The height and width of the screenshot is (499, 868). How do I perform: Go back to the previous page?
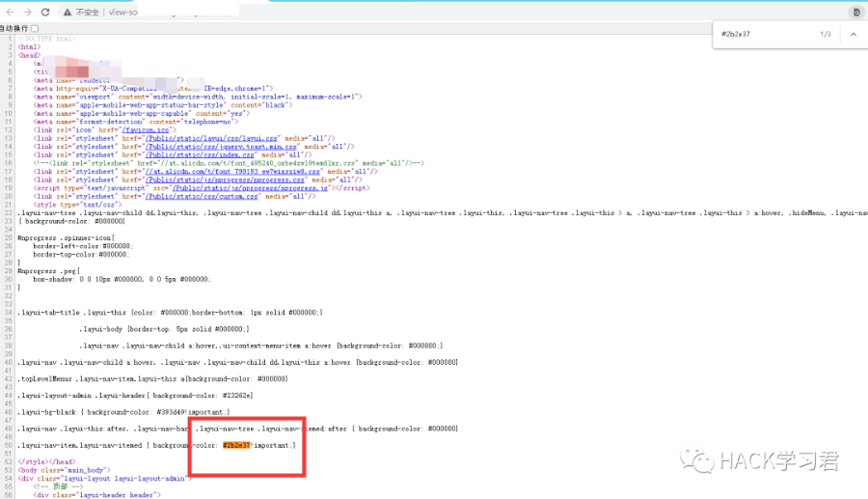10,12
